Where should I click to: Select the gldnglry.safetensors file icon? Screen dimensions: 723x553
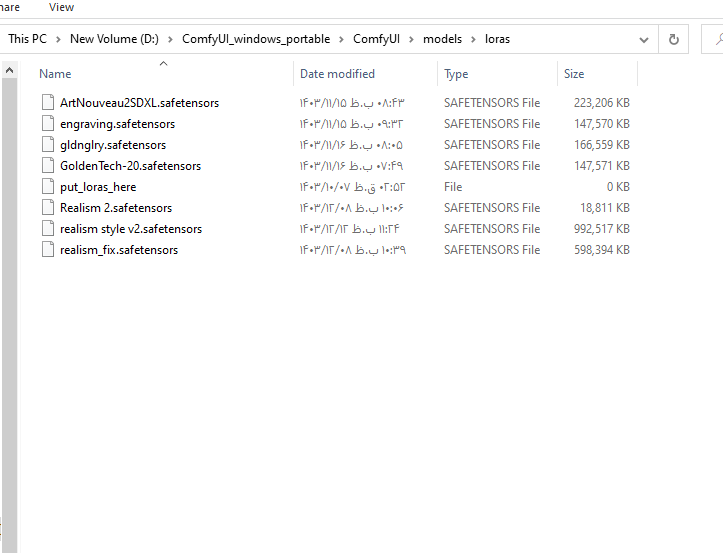coord(48,145)
